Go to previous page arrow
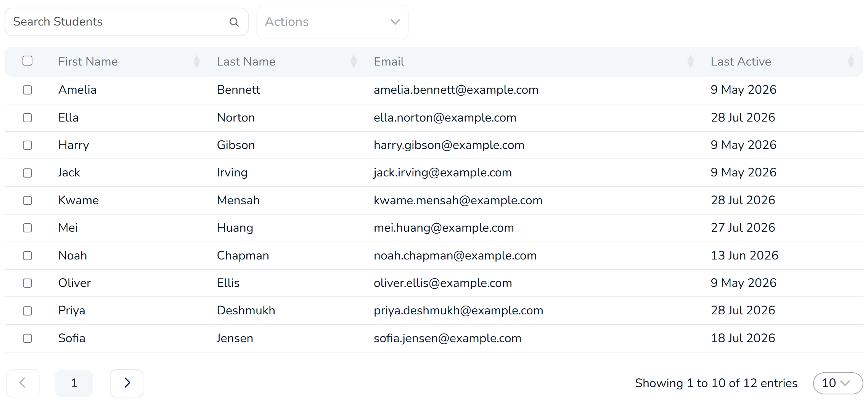Image resolution: width=868 pixels, height=410 pixels. 23,383
